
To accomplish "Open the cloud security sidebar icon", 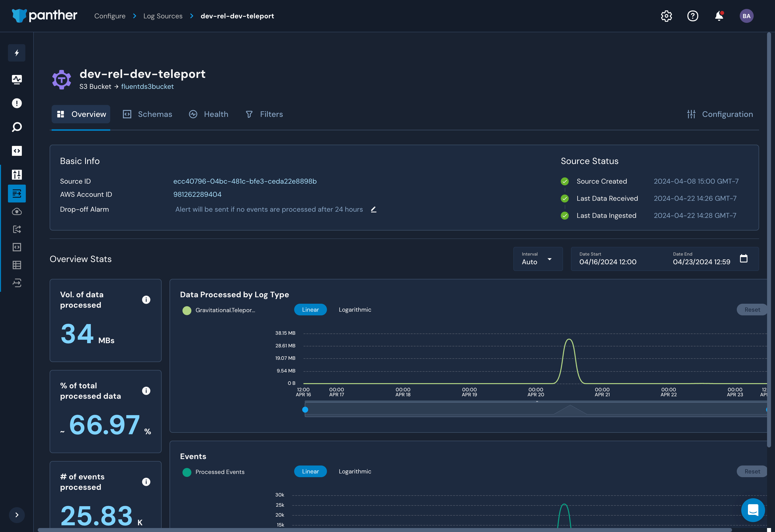I will pos(17,212).
